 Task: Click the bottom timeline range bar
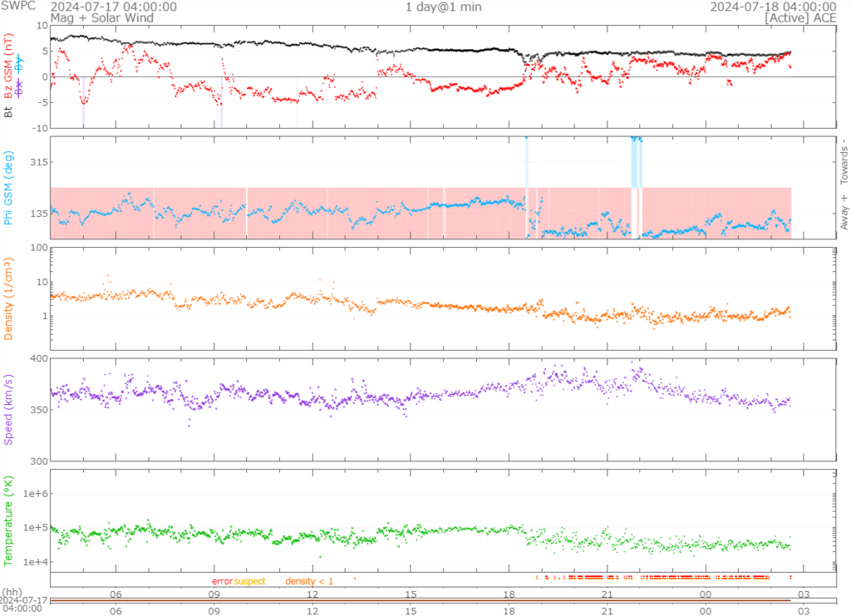420,600
